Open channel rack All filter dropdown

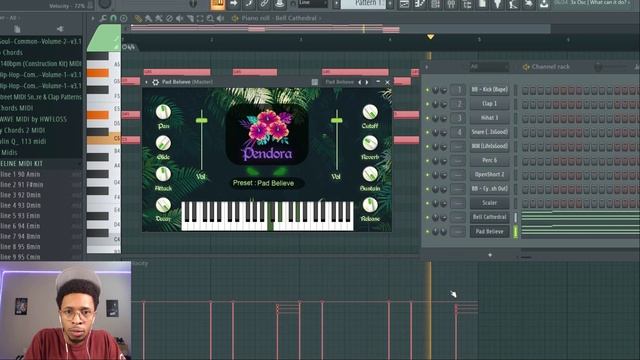pos(489,67)
